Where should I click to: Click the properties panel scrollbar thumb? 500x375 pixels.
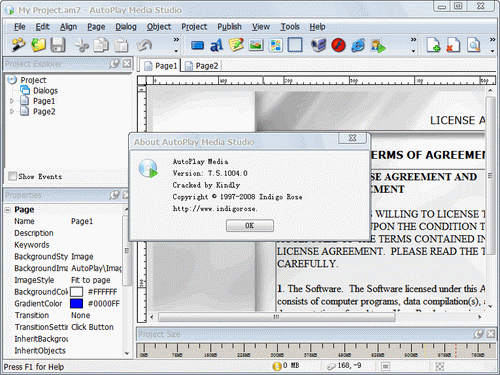tap(126, 250)
